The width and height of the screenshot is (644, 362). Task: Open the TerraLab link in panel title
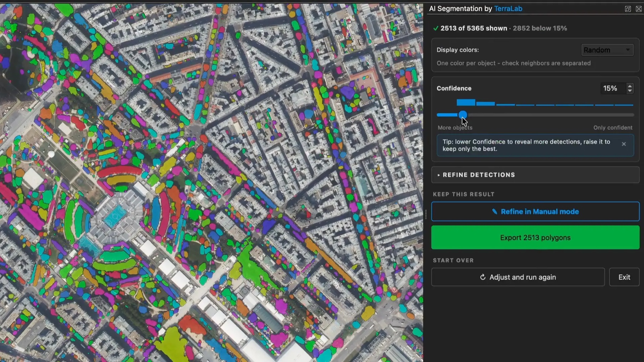[508, 9]
